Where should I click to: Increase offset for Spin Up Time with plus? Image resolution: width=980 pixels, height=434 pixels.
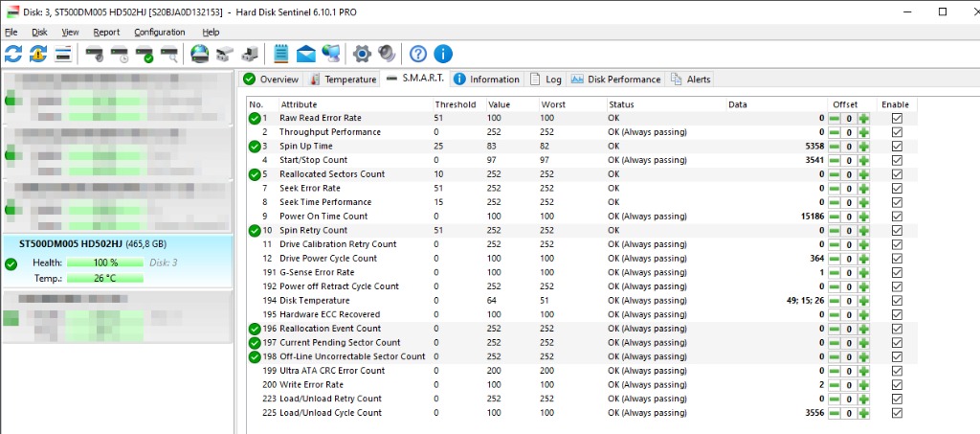click(864, 147)
